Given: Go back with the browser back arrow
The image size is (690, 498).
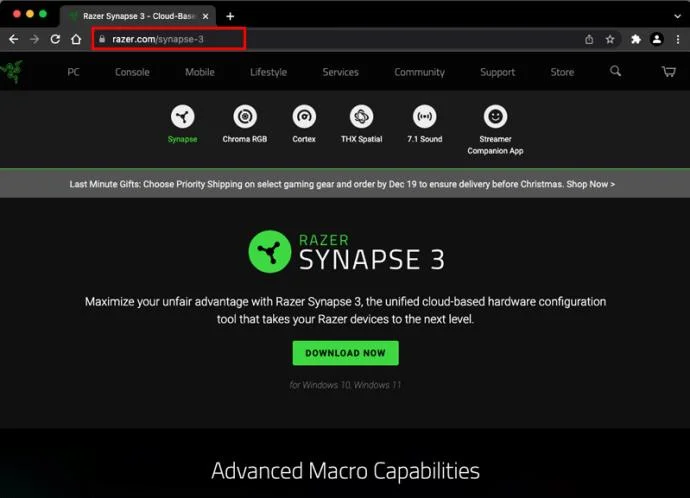Looking at the screenshot, I should 14,39.
